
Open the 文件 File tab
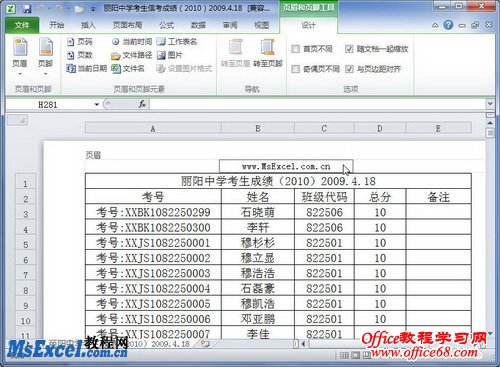(22, 25)
